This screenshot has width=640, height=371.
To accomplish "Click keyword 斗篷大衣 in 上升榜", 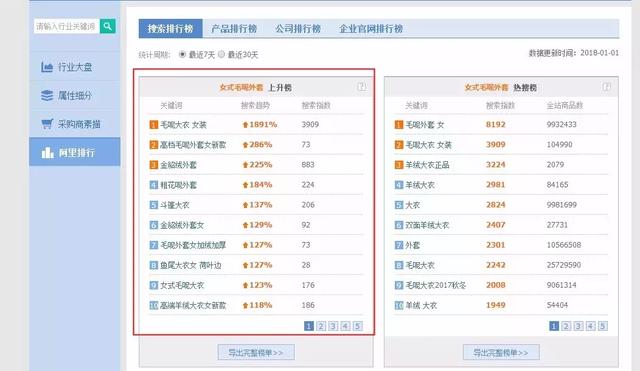I will 175,205.
